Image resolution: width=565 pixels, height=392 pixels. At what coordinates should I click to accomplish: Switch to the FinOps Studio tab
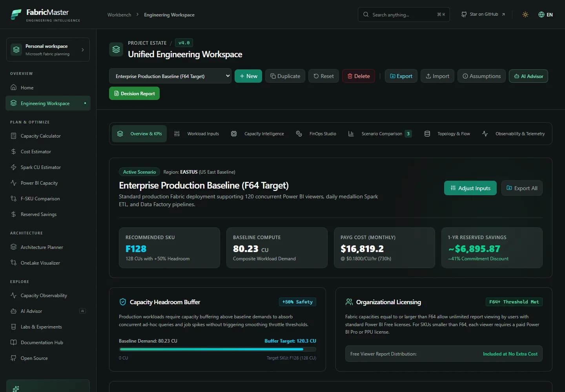316,134
